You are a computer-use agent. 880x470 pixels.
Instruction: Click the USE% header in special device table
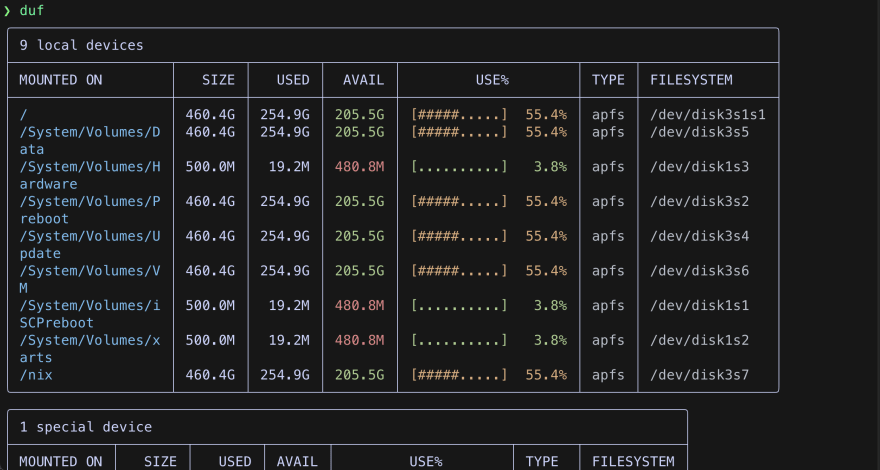tap(426, 462)
